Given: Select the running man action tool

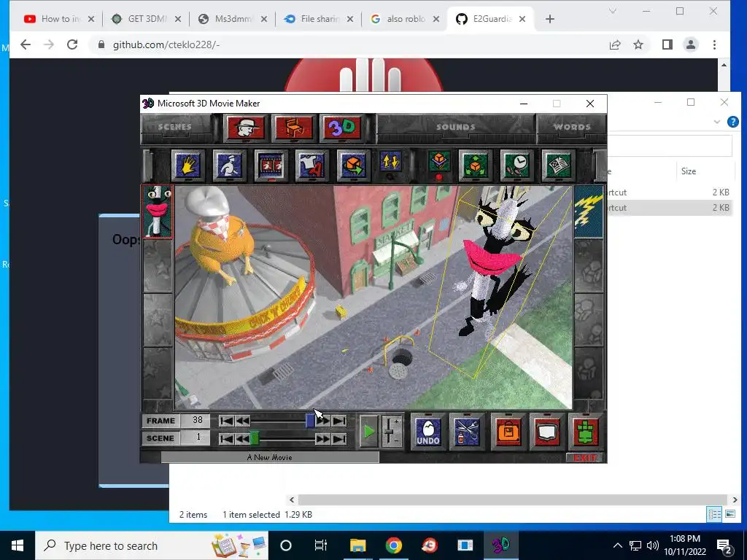Looking at the screenshot, I should pos(229,166).
